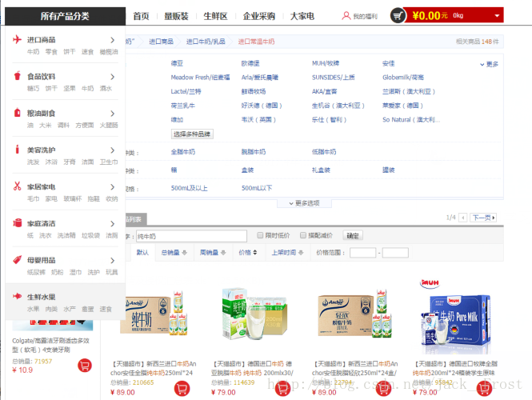Open 大家电 navigation tab

[302, 16]
